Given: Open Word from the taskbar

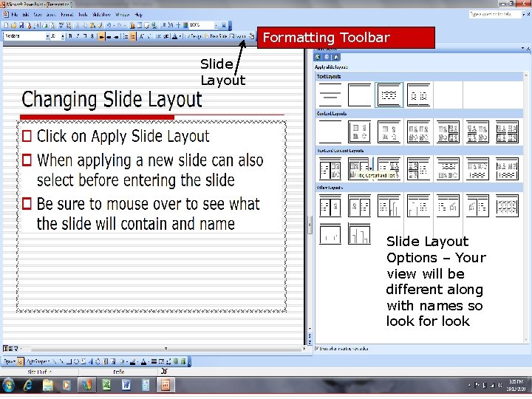Looking at the screenshot, I should 126,386.
